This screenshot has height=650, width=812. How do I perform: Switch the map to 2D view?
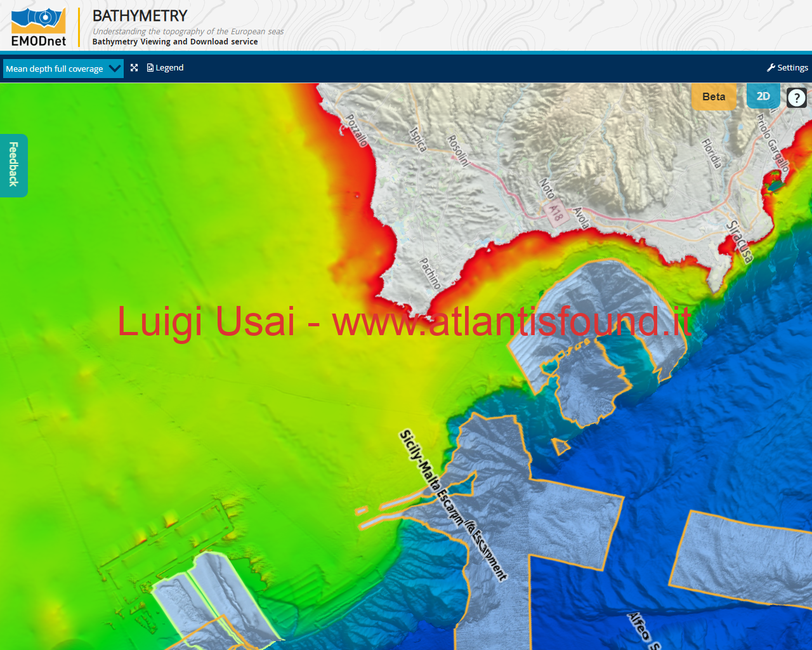[763, 96]
